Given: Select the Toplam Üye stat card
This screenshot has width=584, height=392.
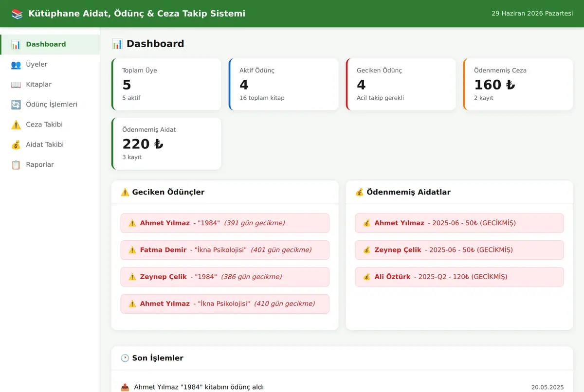Looking at the screenshot, I should pos(166,85).
